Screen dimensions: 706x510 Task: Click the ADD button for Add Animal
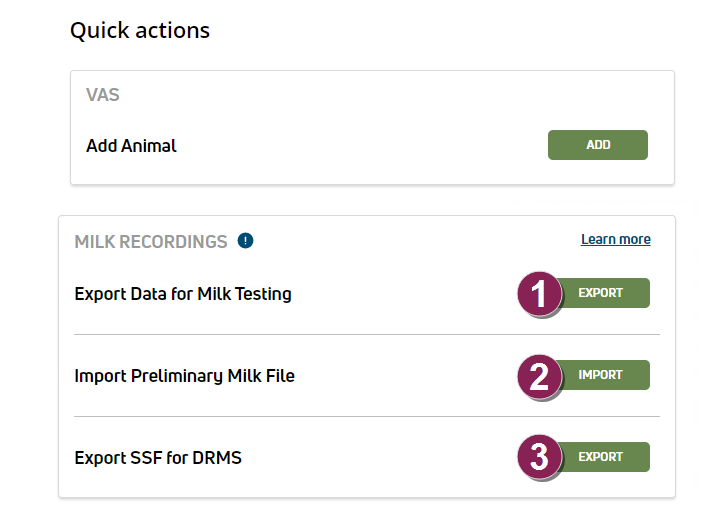(597, 145)
